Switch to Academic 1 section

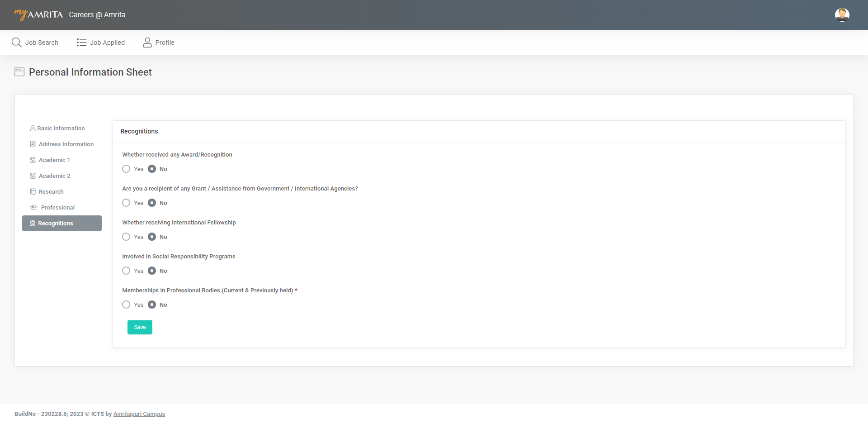pyautogui.click(x=54, y=160)
